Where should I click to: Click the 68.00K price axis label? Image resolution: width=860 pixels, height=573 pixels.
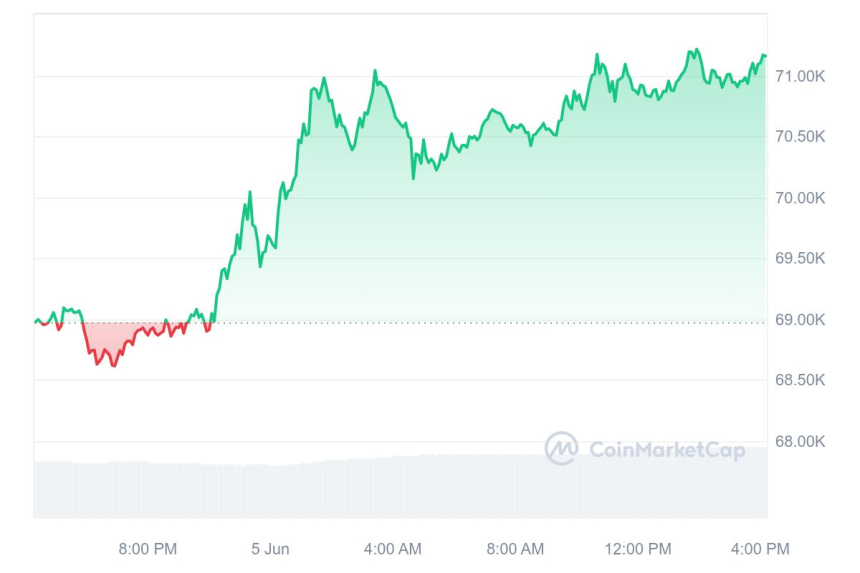800,442
